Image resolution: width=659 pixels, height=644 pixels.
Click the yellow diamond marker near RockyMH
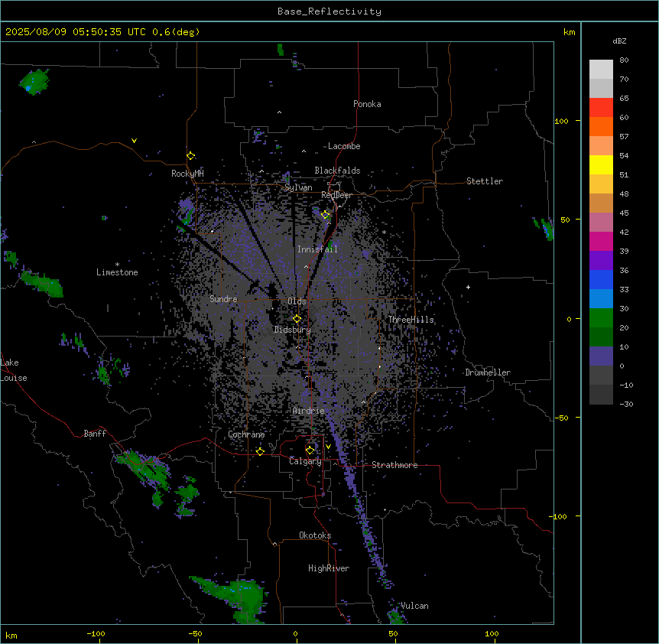click(190, 156)
